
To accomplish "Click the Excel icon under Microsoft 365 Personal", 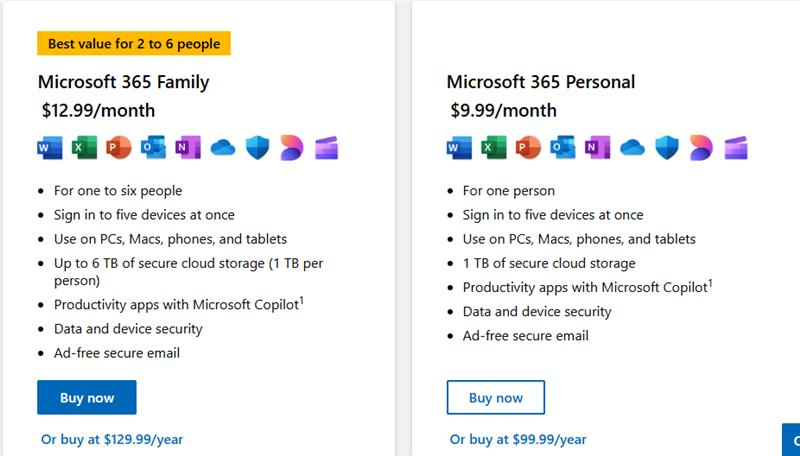I will [494, 148].
